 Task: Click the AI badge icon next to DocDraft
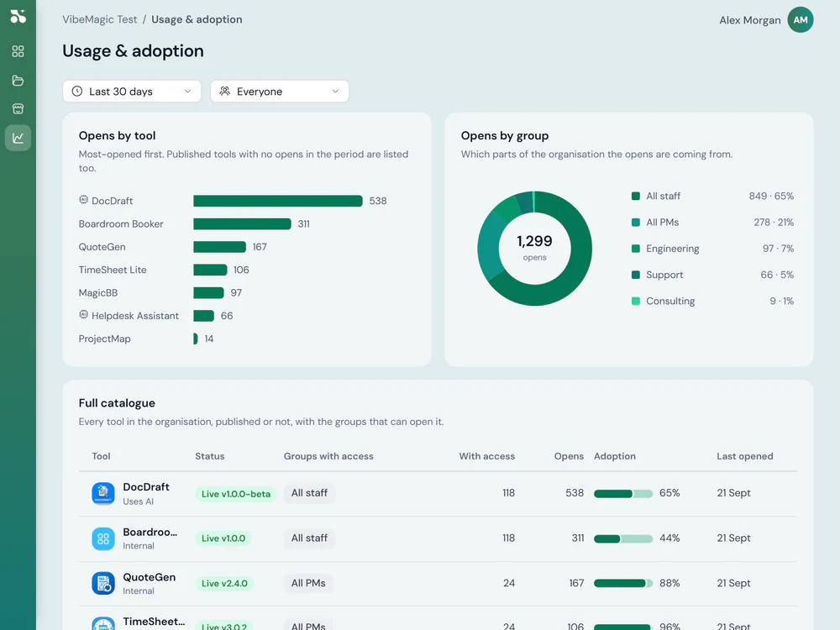pos(83,200)
